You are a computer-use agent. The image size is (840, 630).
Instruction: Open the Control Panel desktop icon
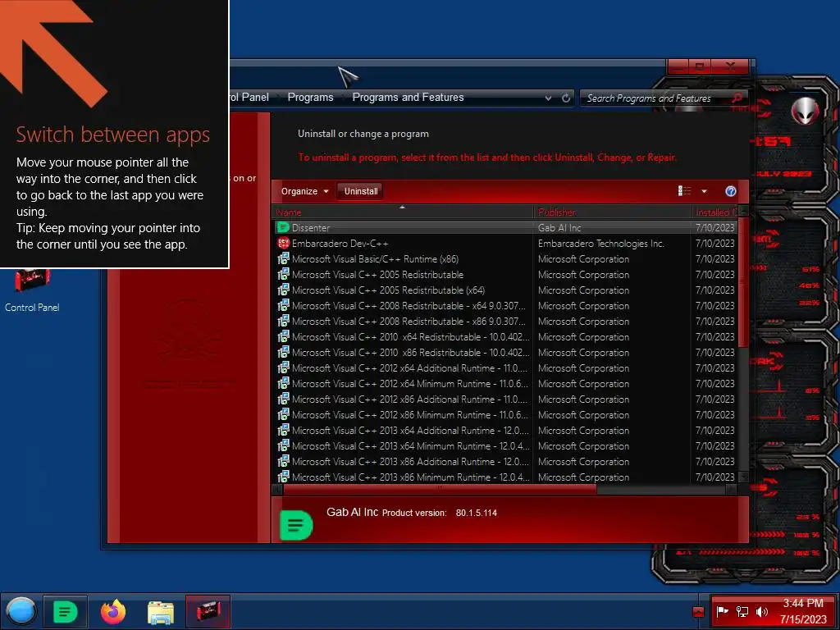pyautogui.click(x=32, y=290)
